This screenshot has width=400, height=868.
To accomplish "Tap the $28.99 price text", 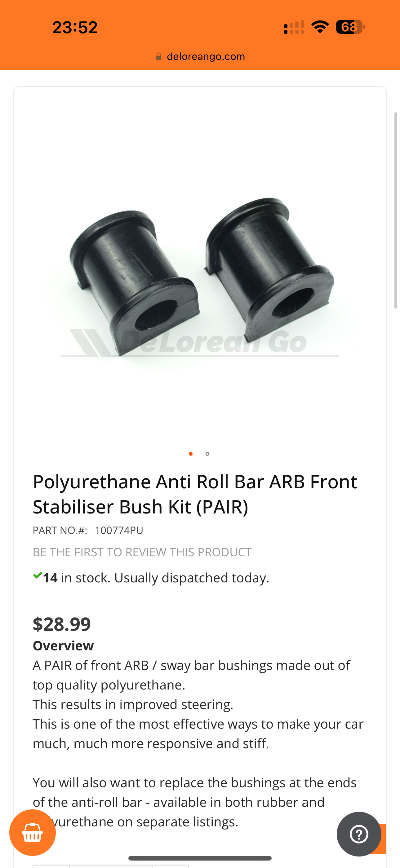I will coord(62,624).
